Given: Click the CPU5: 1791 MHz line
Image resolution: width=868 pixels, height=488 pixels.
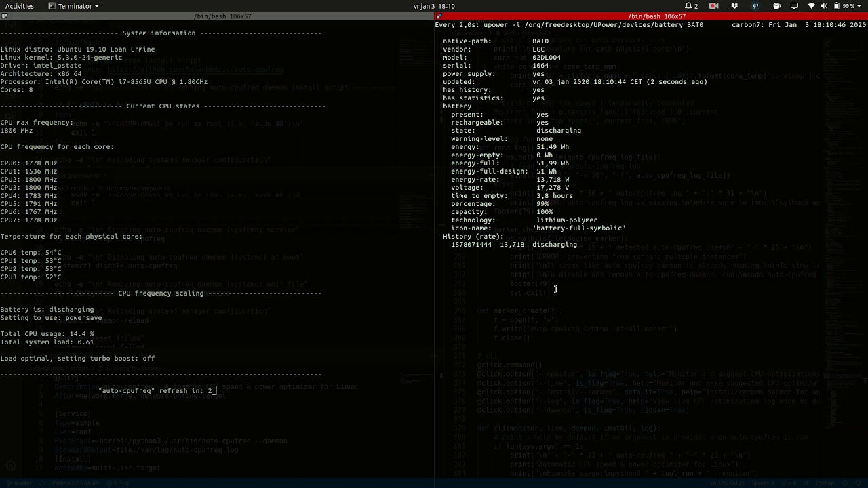Looking at the screenshot, I should click(x=28, y=203).
